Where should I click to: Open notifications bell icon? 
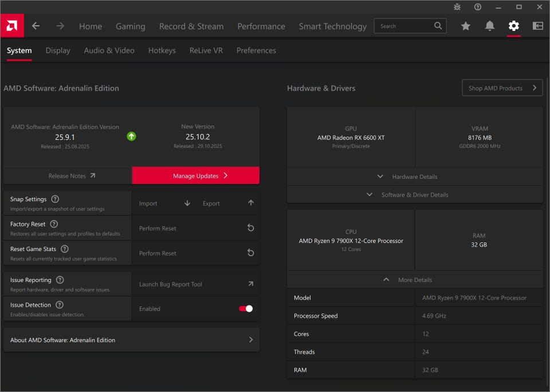(490, 26)
